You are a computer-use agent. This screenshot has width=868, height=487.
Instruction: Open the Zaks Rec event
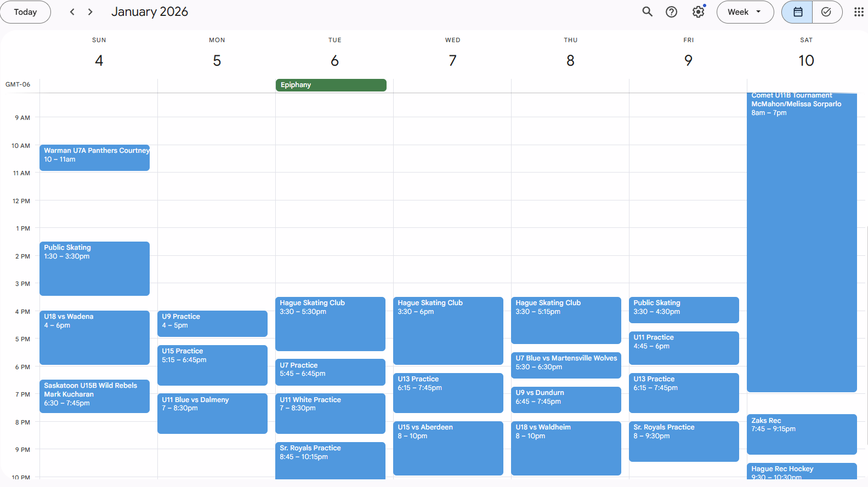pos(801,434)
